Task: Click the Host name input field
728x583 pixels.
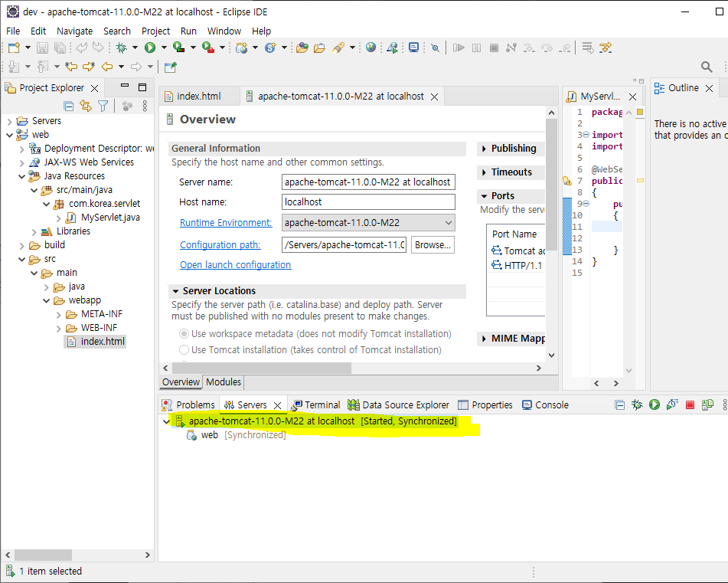Action: [368, 202]
